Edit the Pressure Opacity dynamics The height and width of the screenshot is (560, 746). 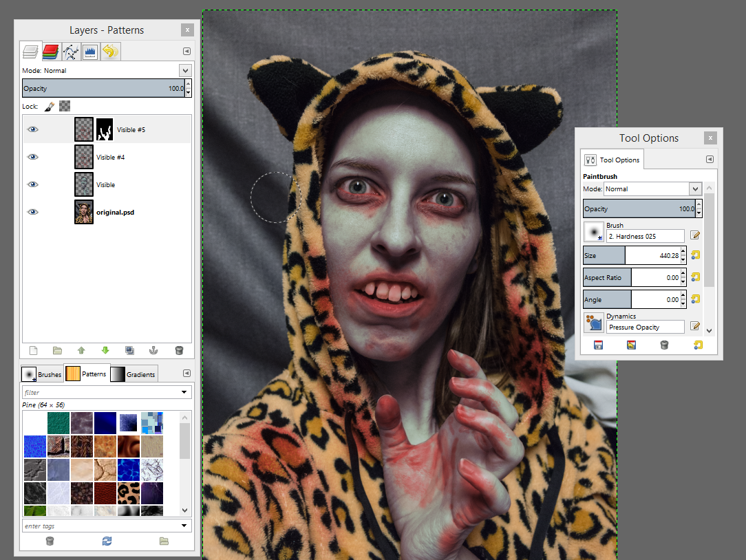pos(695,325)
